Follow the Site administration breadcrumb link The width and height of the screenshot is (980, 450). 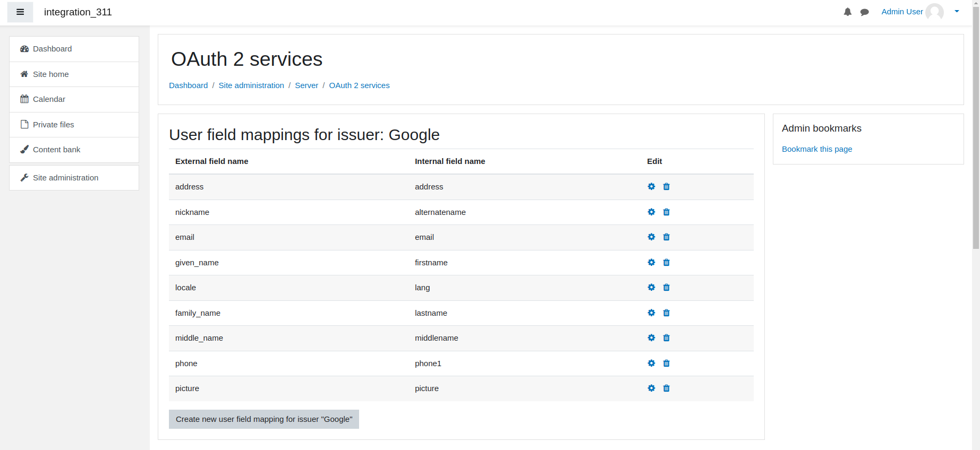tap(251, 85)
